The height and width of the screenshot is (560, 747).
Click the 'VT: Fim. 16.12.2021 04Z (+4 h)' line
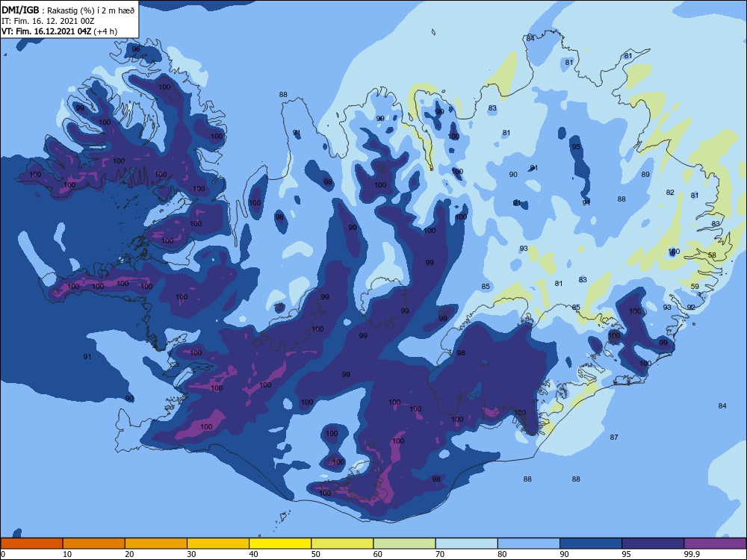click(x=59, y=31)
